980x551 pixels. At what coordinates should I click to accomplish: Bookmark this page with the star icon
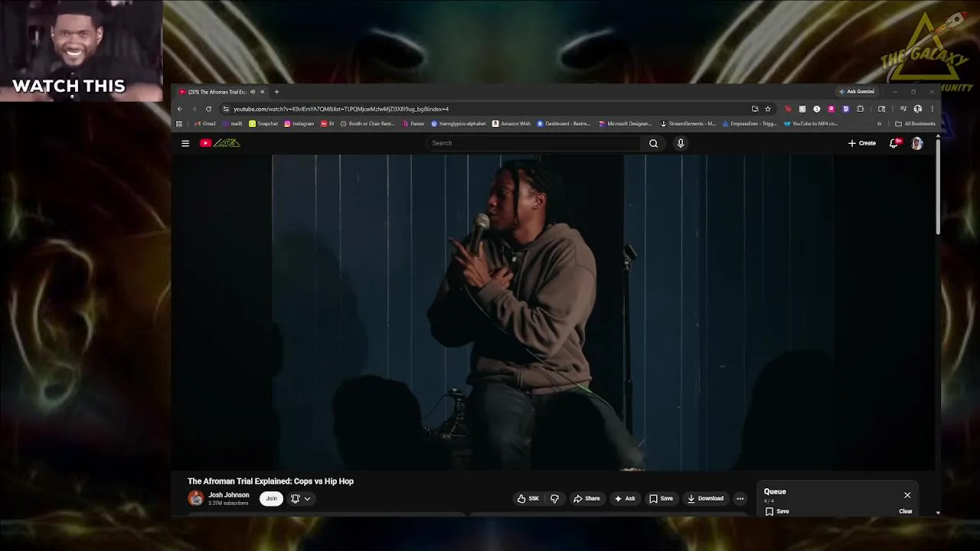pos(768,109)
